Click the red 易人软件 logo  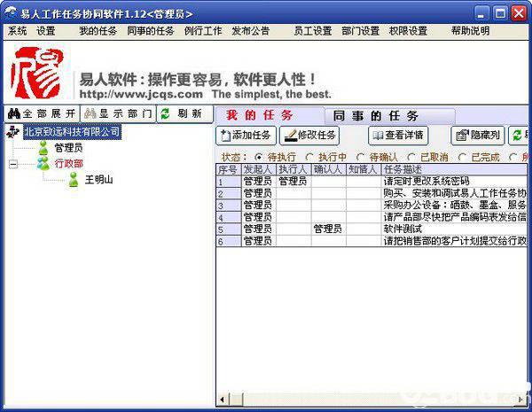[x=36, y=73]
